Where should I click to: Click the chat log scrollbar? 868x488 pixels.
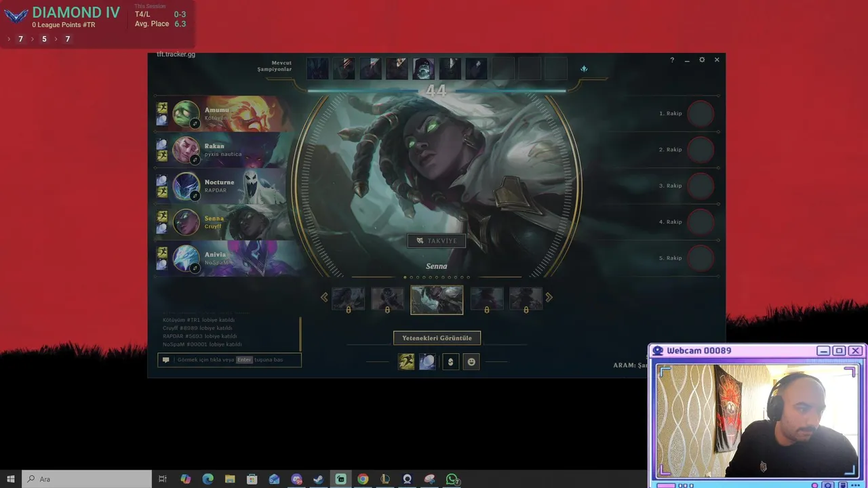tap(300, 333)
